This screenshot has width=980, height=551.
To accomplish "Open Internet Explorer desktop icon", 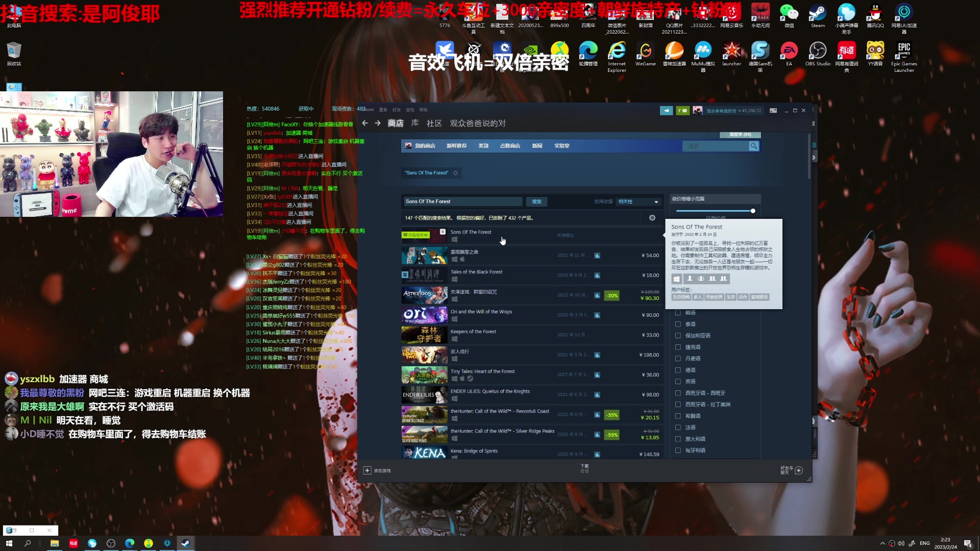I will point(617,57).
